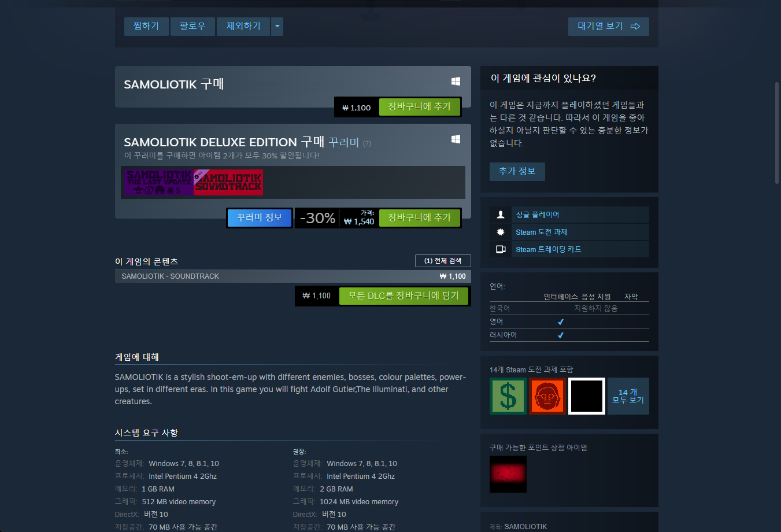Screen dimensions: 781x532
Task: Click the 음성 지원 column header
Action: click(596, 297)
